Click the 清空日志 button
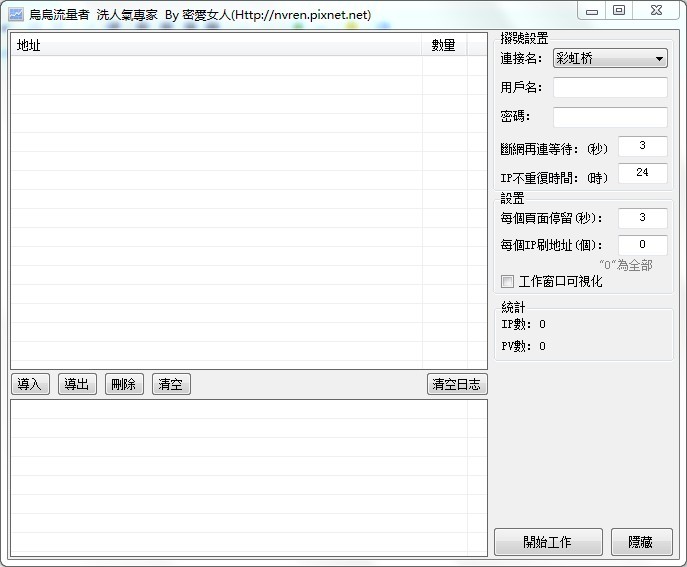 (457, 384)
